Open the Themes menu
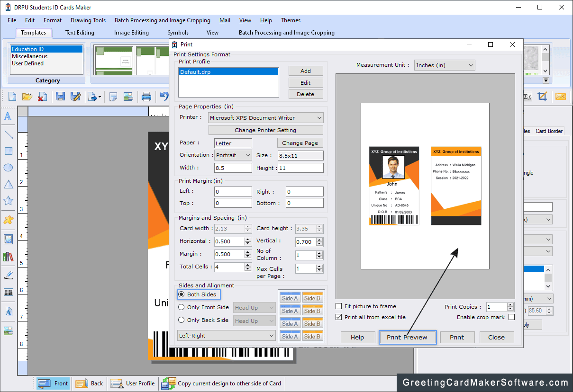The height and width of the screenshot is (392, 573). tap(291, 20)
